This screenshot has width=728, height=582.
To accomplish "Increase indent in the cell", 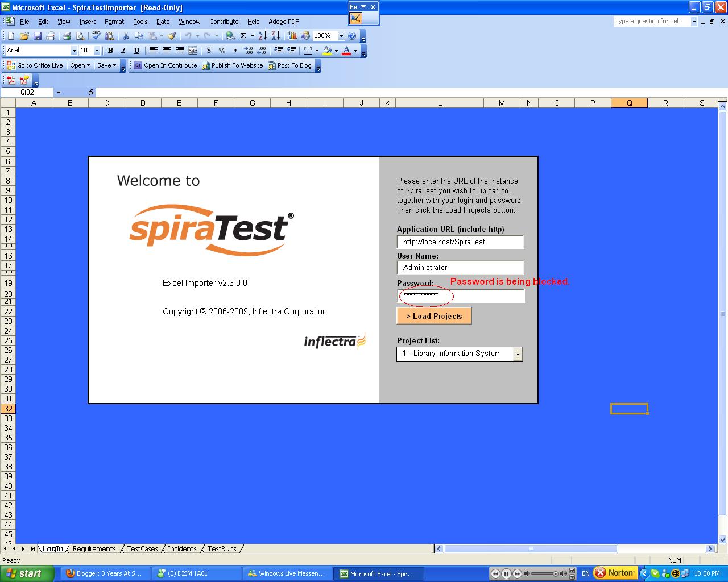I will click(291, 51).
